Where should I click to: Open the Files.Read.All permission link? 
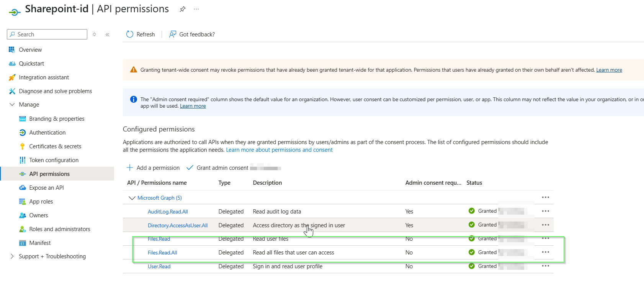click(162, 253)
